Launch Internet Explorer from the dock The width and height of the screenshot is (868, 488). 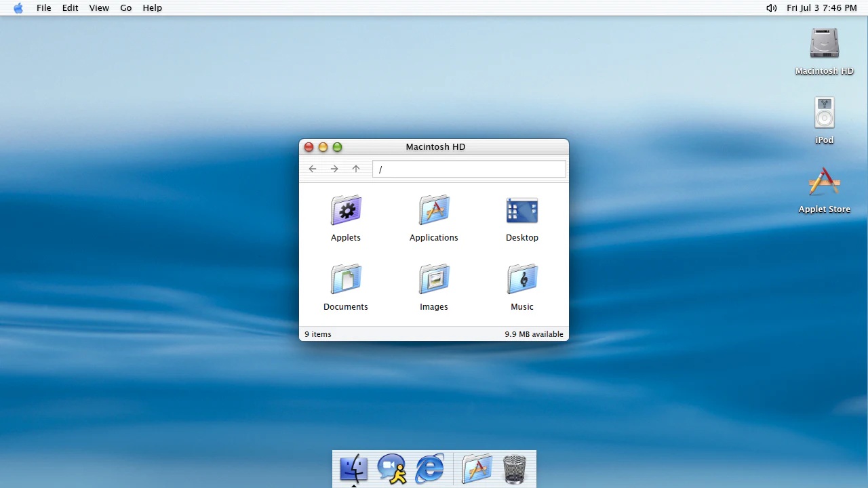pyautogui.click(x=430, y=469)
